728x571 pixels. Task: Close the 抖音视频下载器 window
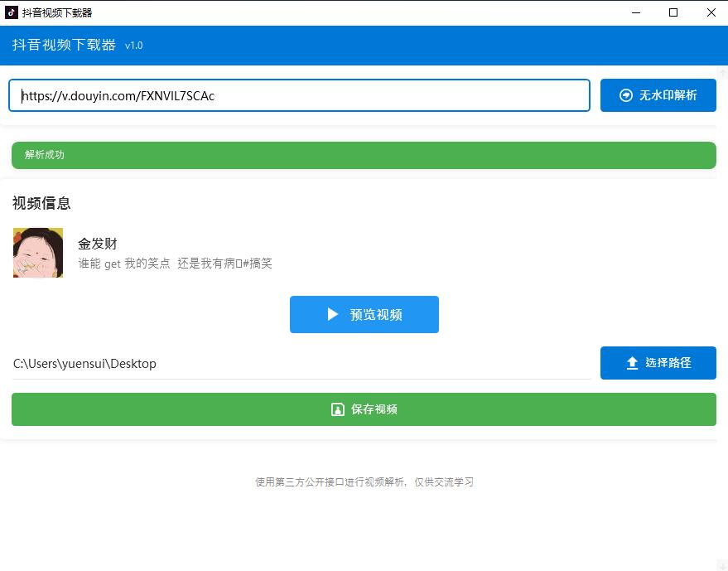tap(711, 12)
